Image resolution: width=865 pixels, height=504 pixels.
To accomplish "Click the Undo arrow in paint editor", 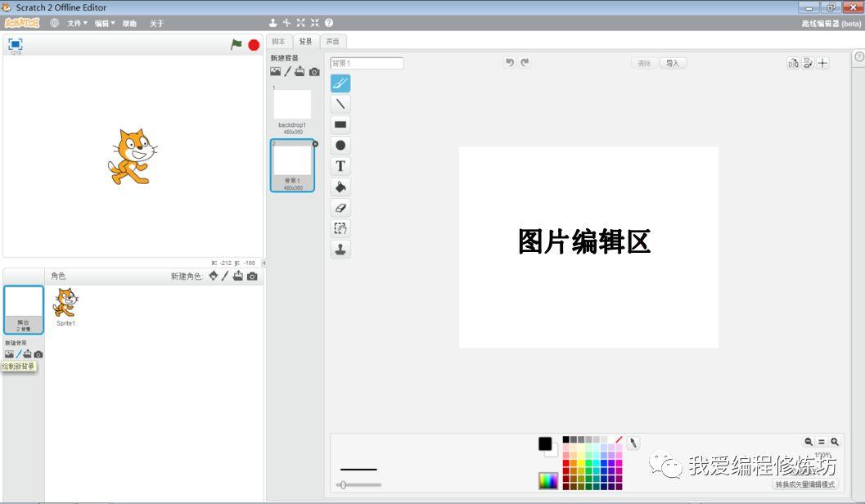I will coord(510,62).
